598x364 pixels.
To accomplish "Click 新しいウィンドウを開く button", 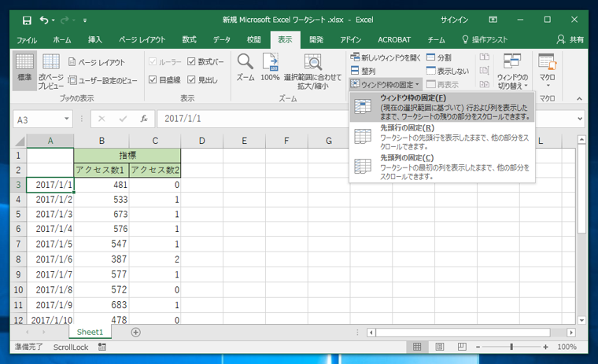I will click(386, 57).
